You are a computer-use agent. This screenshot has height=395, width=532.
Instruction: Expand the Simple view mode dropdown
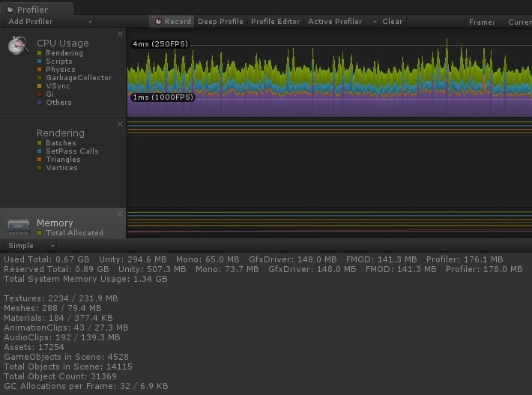click(30, 245)
